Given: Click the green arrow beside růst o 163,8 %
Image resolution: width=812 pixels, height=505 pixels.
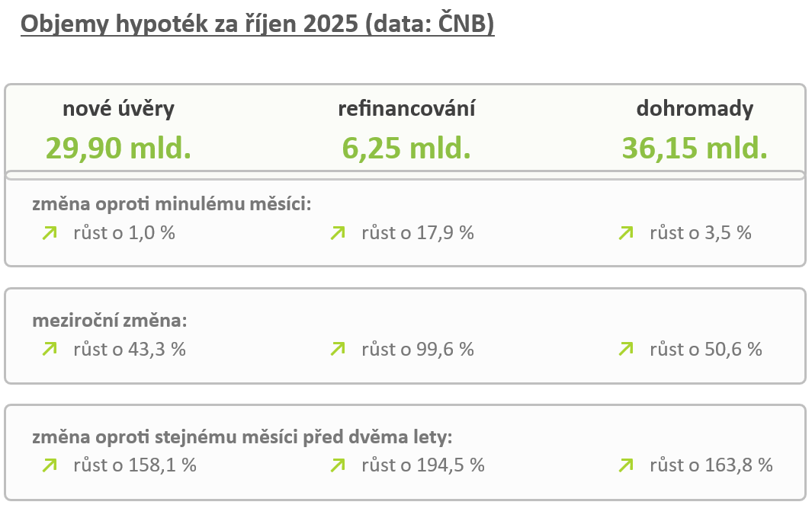Looking at the screenshot, I should click(626, 465).
